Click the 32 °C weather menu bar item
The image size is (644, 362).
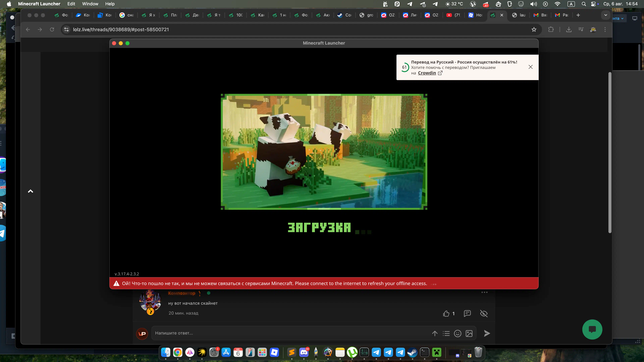point(454,4)
